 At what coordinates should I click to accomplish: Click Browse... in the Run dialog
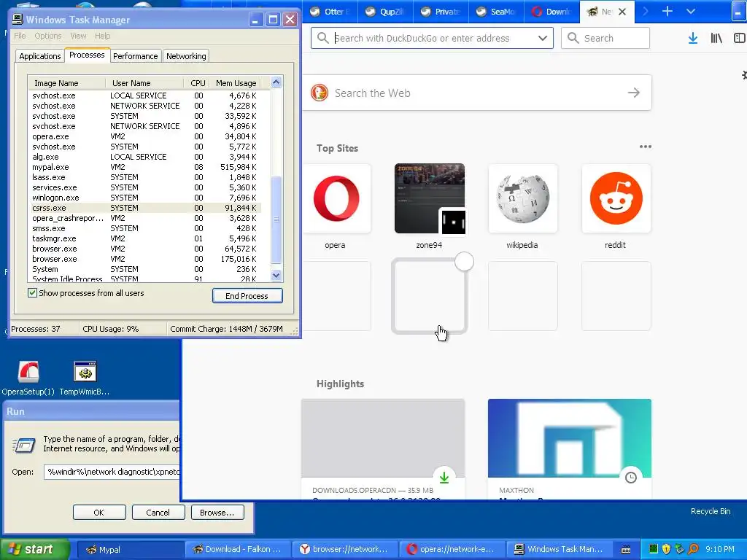(x=217, y=513)
